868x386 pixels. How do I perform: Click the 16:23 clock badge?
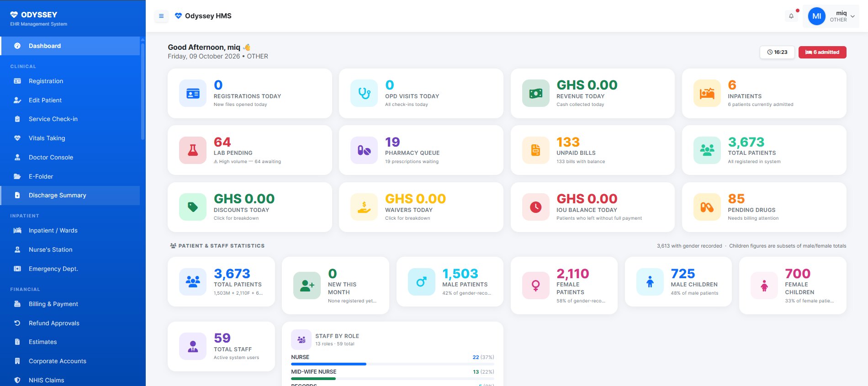tap(777, 52)
